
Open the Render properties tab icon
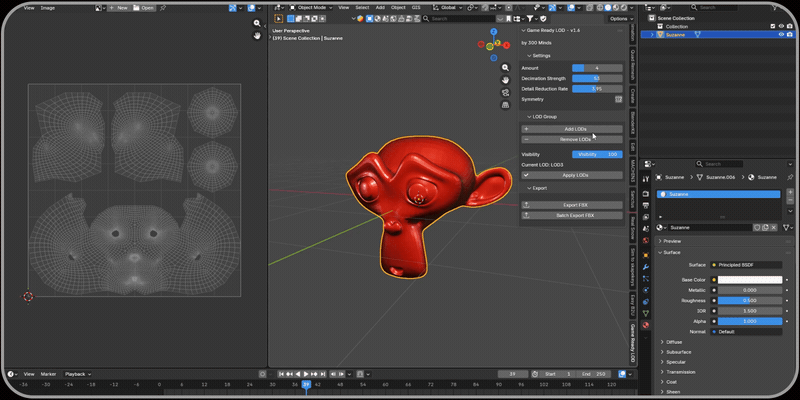click(645, 194)
